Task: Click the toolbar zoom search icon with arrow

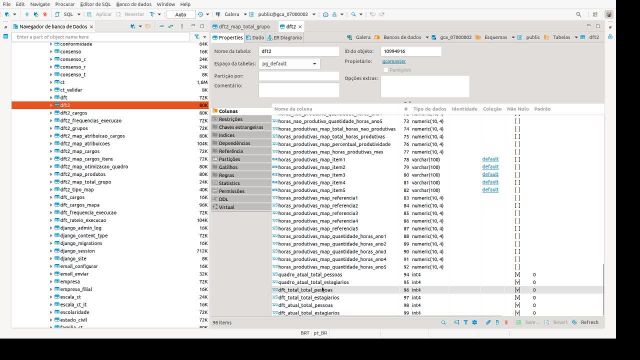Action: (x=353, y=14)
